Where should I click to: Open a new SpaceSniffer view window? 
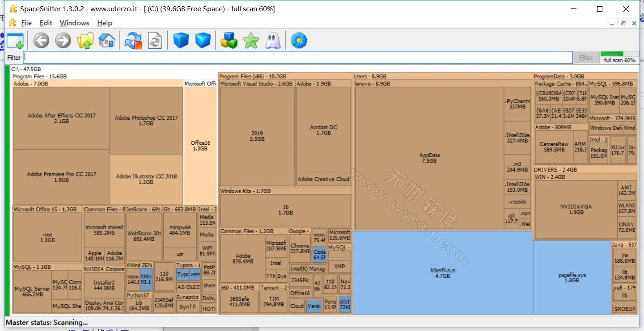coord(16,40)
